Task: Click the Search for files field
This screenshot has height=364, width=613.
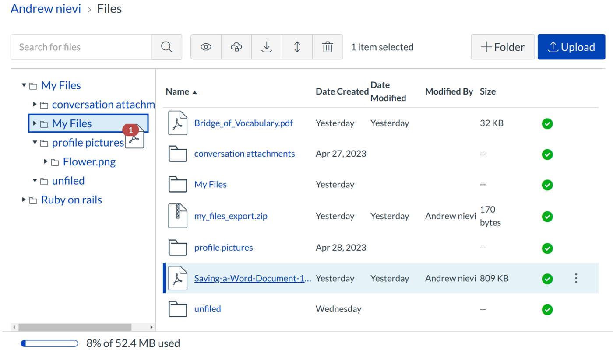Action: (81, 47)
